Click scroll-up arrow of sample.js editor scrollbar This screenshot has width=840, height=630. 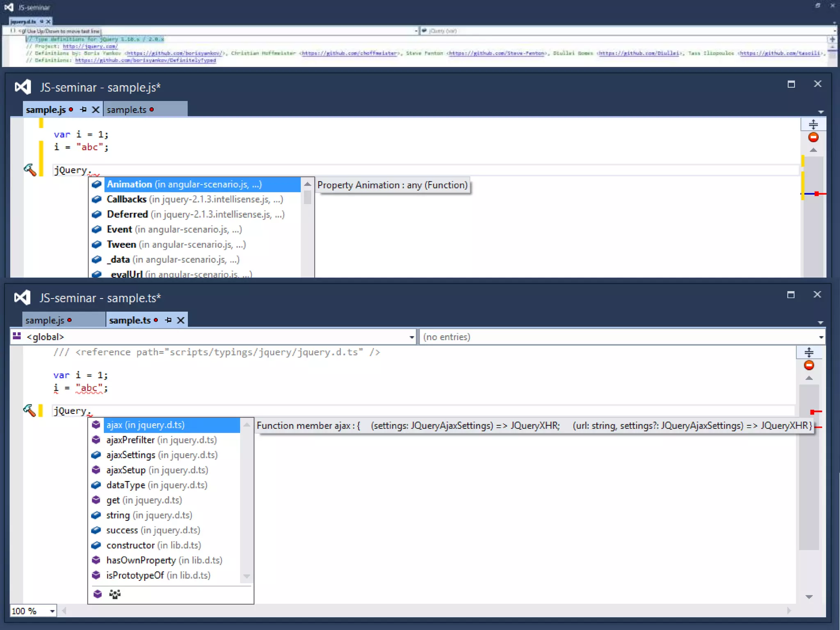pos(813,150)
